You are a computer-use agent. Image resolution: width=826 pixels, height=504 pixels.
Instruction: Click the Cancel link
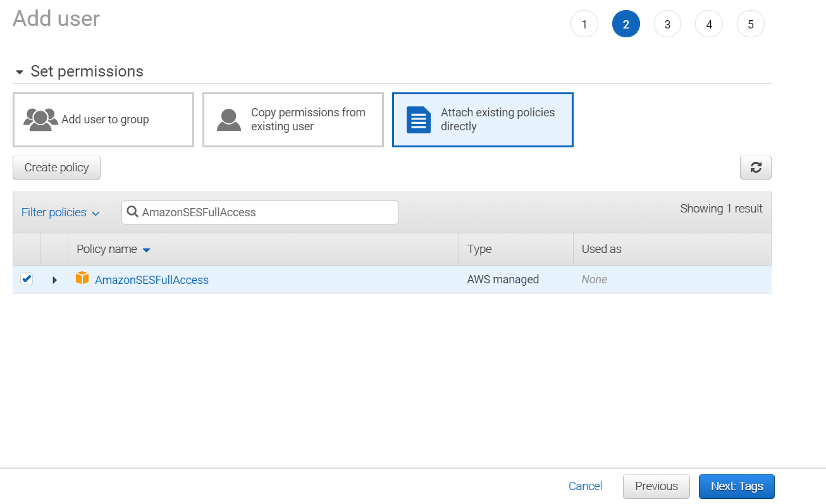[x=585, y=486]
